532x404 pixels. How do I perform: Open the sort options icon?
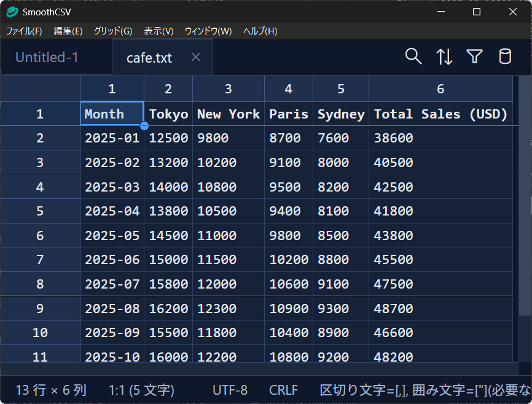[x=444, y=56]
